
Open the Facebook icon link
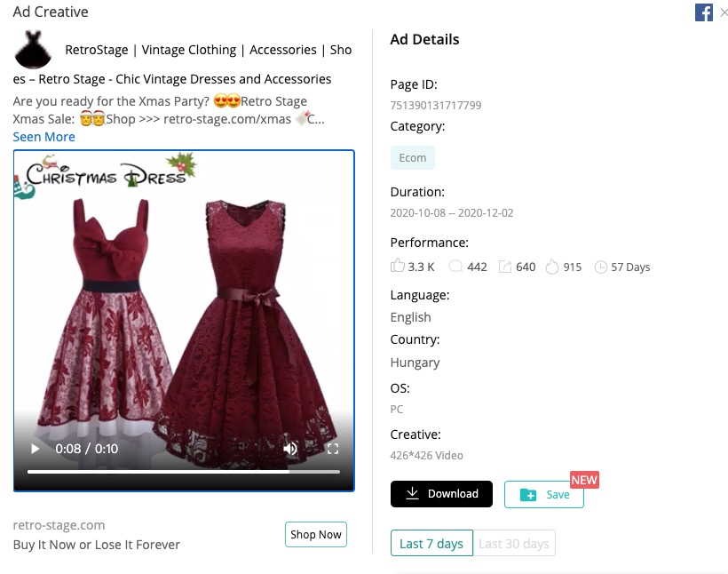point(703,12)
